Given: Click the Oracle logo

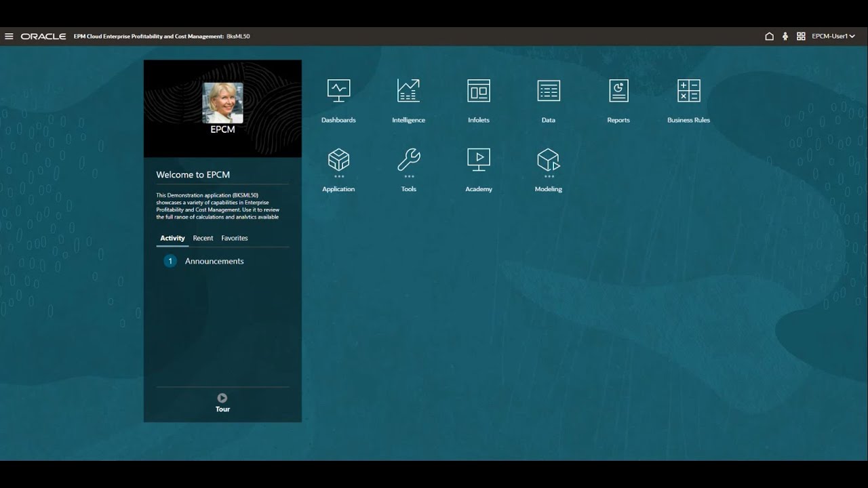Looking at the screenshot, I should 43,37.
